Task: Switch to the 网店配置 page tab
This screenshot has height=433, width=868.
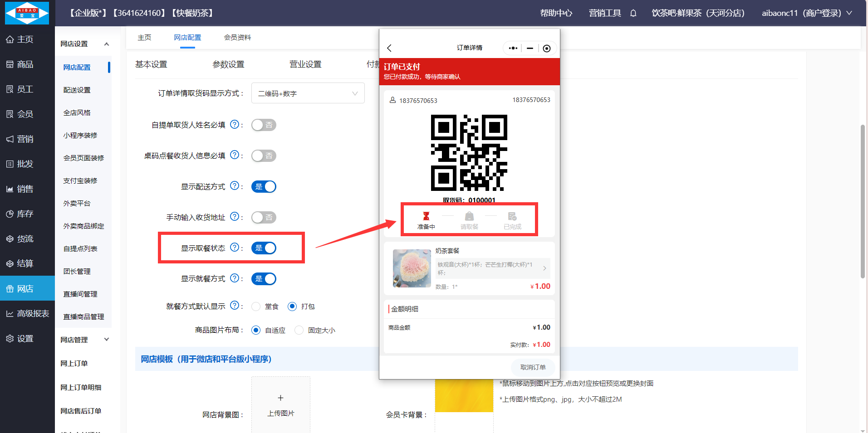Action: (x=187, y=38)
